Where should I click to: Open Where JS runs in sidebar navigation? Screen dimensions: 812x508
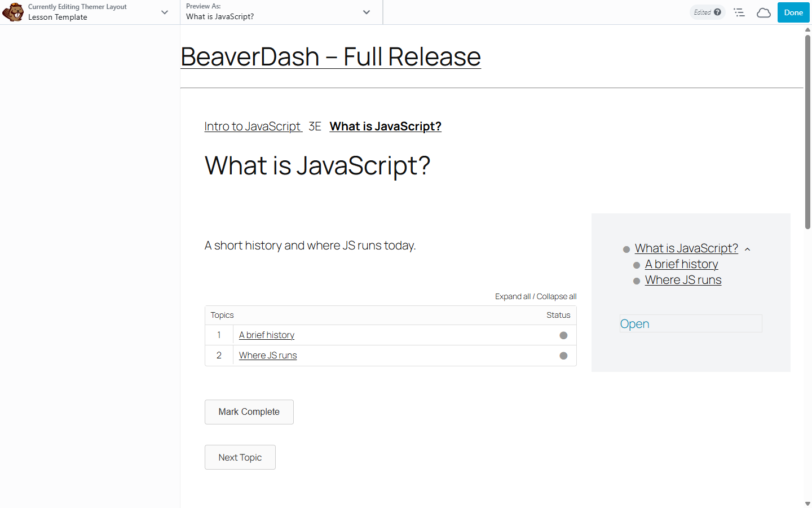(683, 279)
